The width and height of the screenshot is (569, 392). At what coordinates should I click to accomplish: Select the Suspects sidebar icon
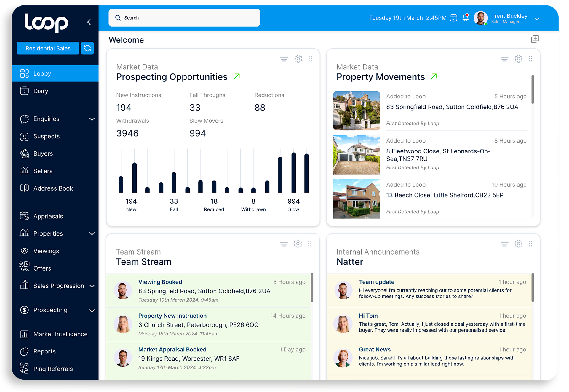[25, 136]
